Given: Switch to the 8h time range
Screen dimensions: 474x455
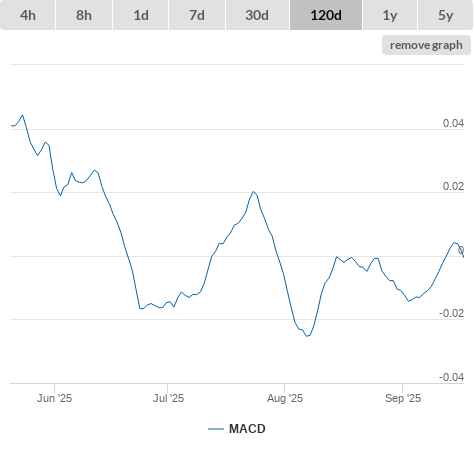Looking at the screenshot, I should tap(84, 15).
